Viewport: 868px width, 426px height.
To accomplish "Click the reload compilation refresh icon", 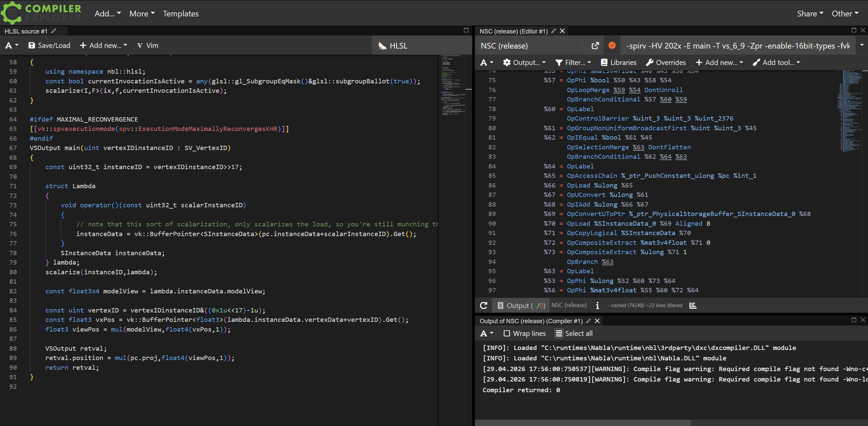I will tap(484, 305).
